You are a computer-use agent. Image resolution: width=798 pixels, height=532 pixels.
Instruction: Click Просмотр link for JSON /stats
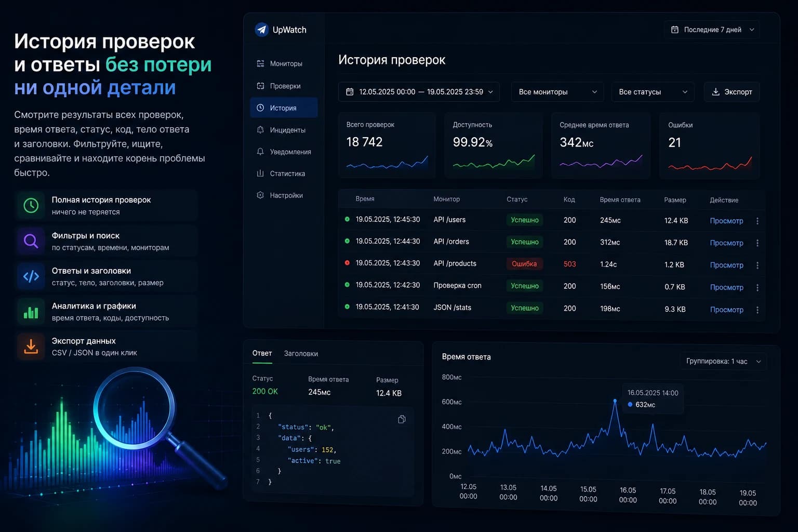coord(726,310)
